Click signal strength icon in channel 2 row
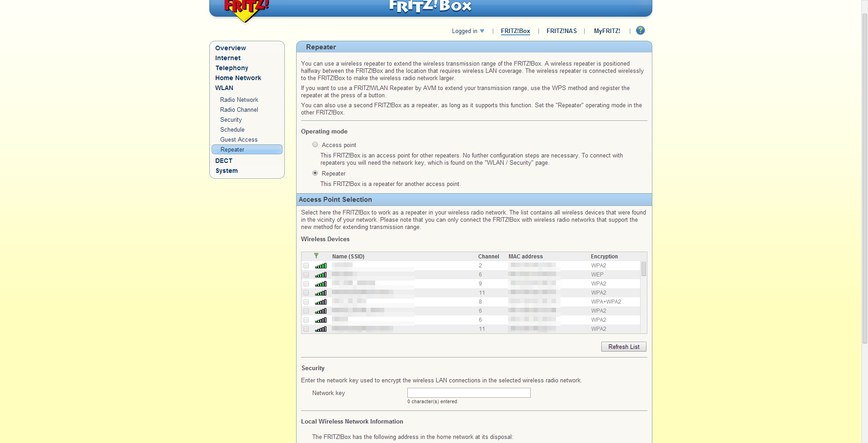The image size is (868, 443). (321, 266)
